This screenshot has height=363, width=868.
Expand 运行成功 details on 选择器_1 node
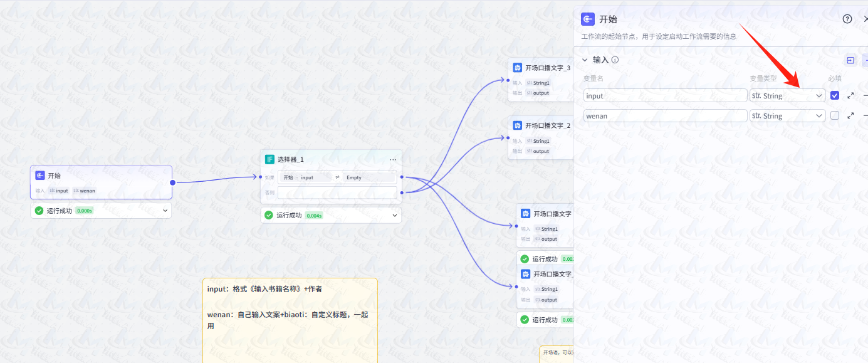pyautogui.click(x=394, y=215)
